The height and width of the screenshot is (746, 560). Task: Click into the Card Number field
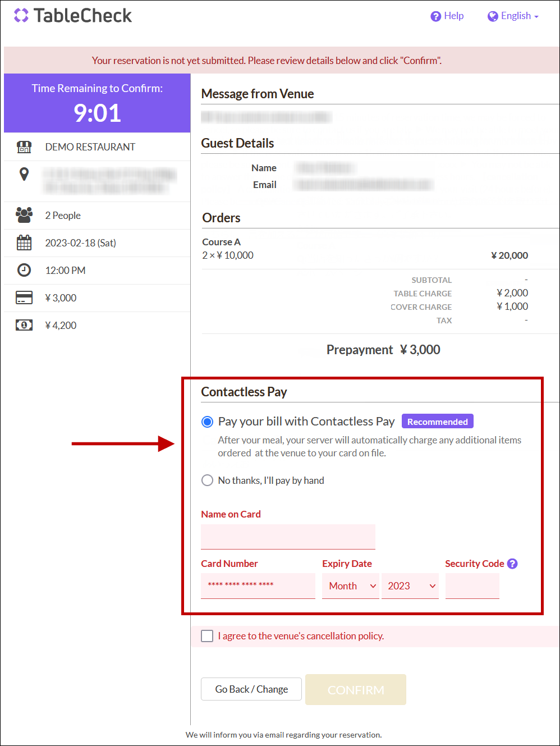(x=258, y=585)
